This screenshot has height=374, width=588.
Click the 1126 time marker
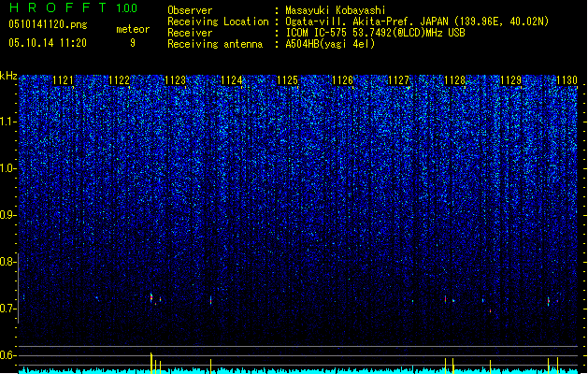coord(343,80)
